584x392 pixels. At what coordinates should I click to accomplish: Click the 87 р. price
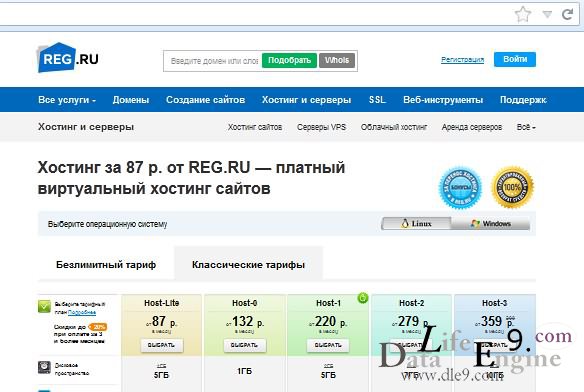162,321
